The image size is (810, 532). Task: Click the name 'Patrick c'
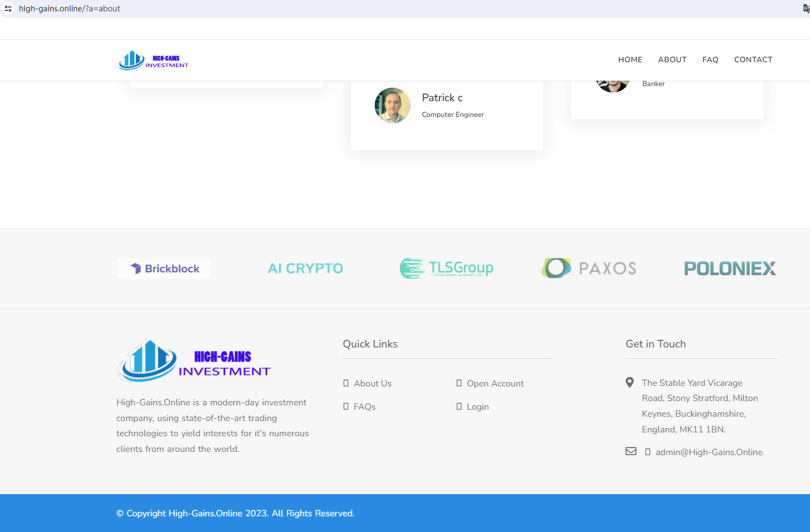(x=442, y=97)
